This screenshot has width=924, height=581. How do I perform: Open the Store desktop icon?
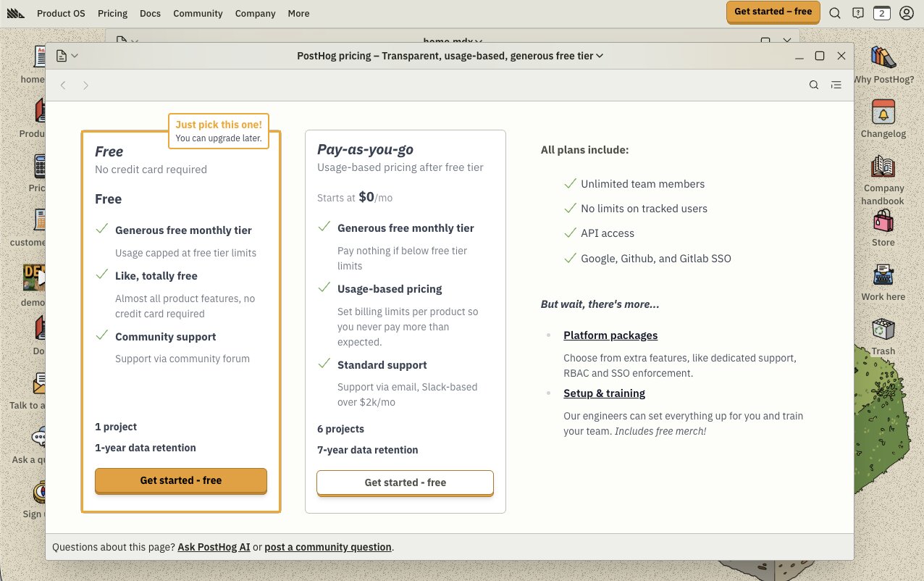pyautogui.click(x=883, y=228)
